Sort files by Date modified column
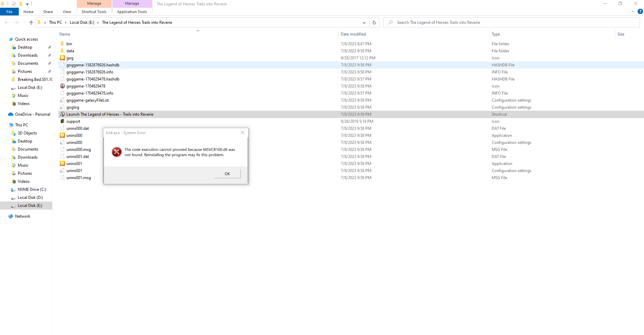 (353, 34)
